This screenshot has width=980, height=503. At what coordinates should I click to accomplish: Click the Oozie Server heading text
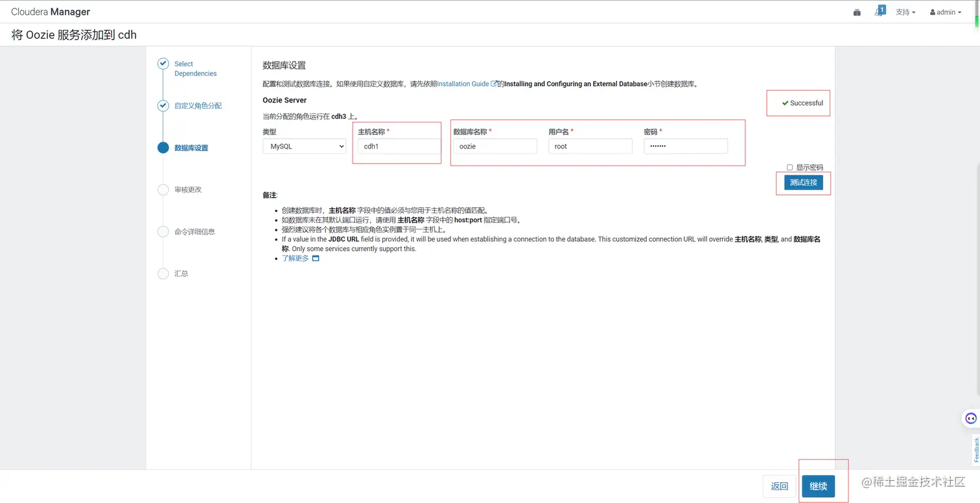tap(285, 100)
